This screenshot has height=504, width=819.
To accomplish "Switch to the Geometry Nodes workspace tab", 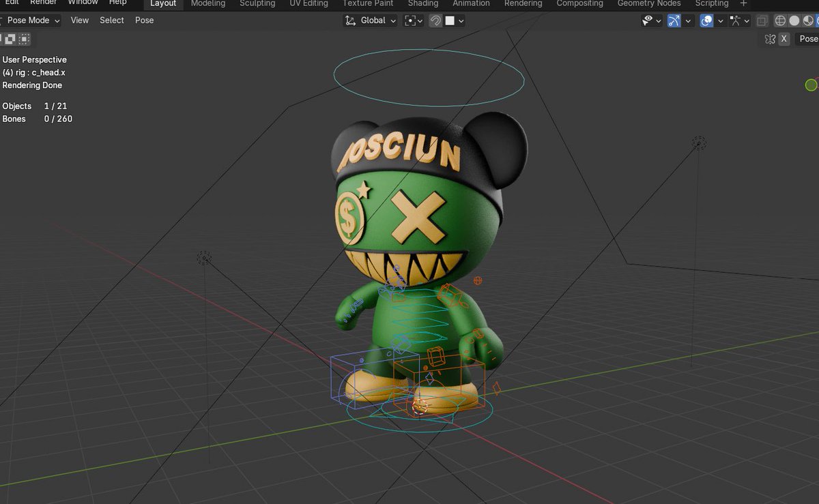I will pyautogui.click(x=649, y=3).
